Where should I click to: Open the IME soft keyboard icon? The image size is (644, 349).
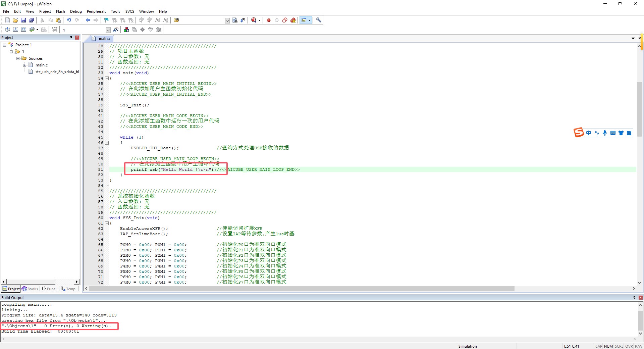(x=613, y=133)
